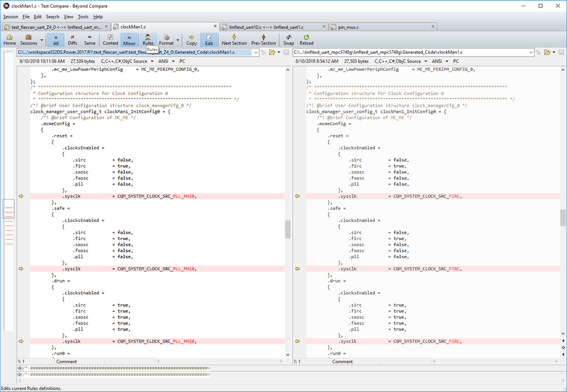Click the right pane vertical scrollbar thumb
Screen dimensions: 567x392
click(563, 218)
